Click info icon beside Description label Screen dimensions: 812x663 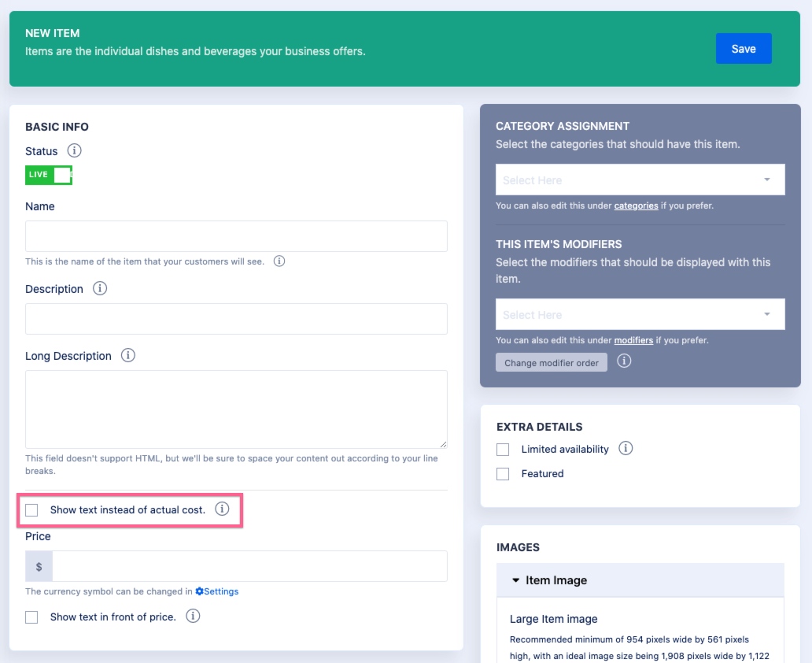(x=100, y=288)
